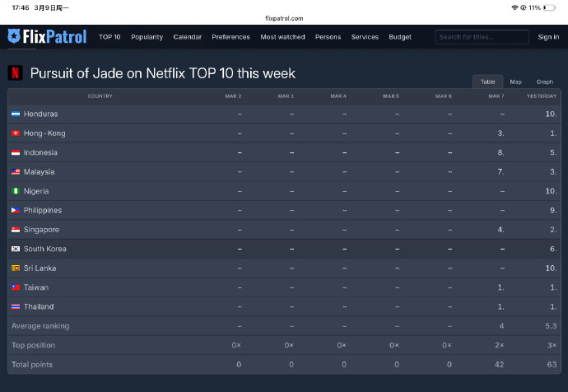
Task: Click the Sri Lanka flag icon
Action: 16,268
